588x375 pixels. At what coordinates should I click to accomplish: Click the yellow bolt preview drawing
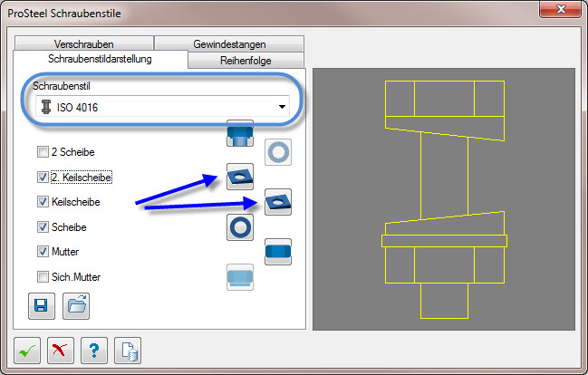click(444, 199)
